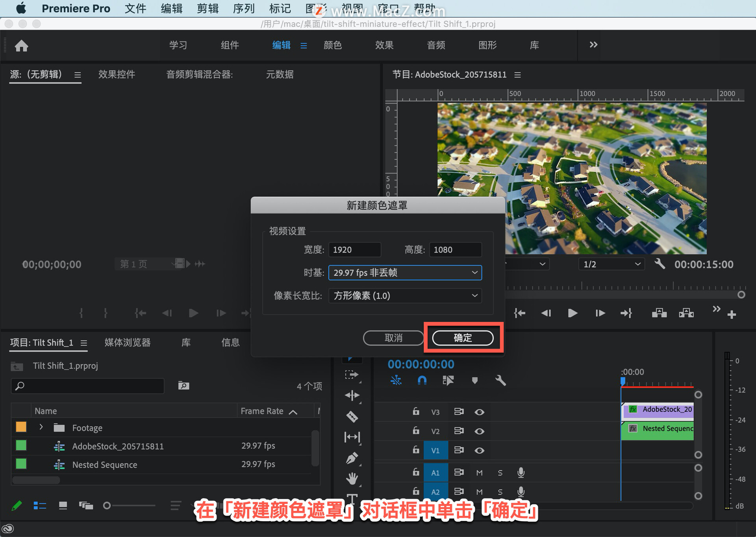Toggle V2 track visibility eye
This screenshot has width=756, height=537.
click(479, 431)
